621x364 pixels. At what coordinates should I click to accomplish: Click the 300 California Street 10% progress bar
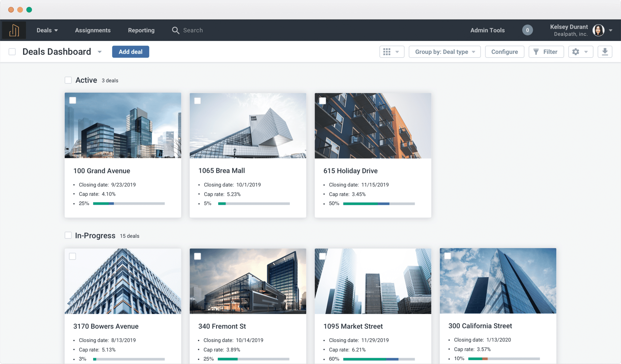tap(504, 359)
